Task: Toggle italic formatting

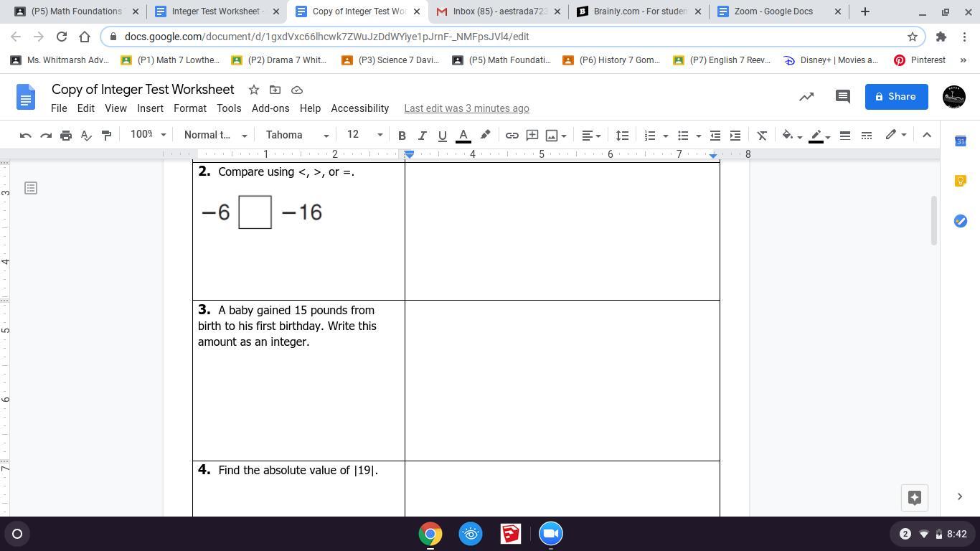Action: click(x=422, y=135)
